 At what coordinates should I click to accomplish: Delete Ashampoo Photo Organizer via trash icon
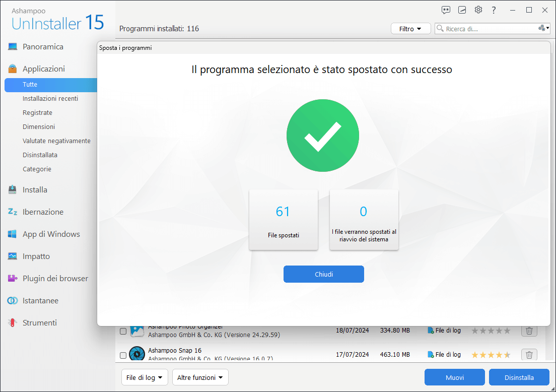click(529, 331)
